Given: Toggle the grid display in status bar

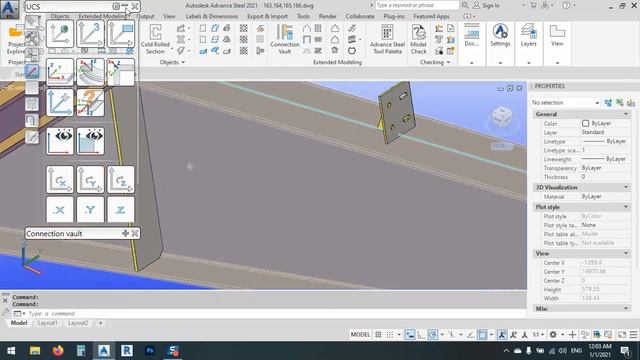Looking at the screenshot, I should [378, 335].
